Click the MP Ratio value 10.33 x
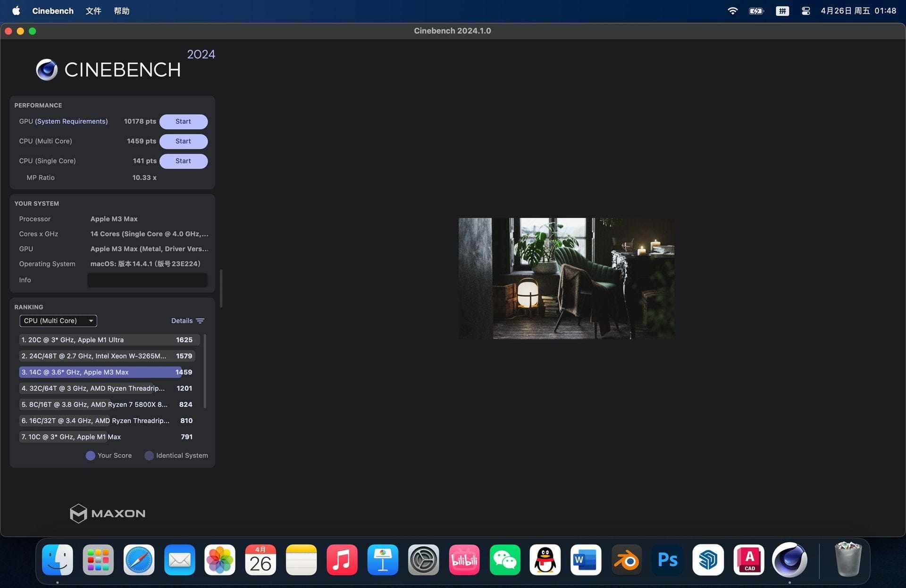 (x=144, y=178)
